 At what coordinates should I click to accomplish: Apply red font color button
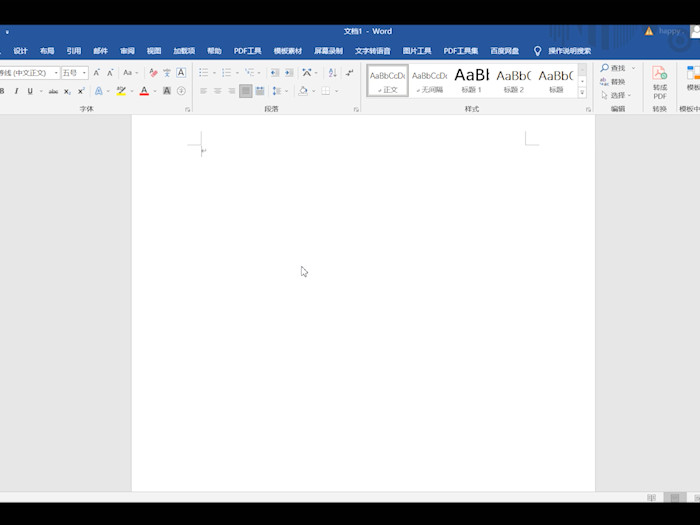[144, 91]
